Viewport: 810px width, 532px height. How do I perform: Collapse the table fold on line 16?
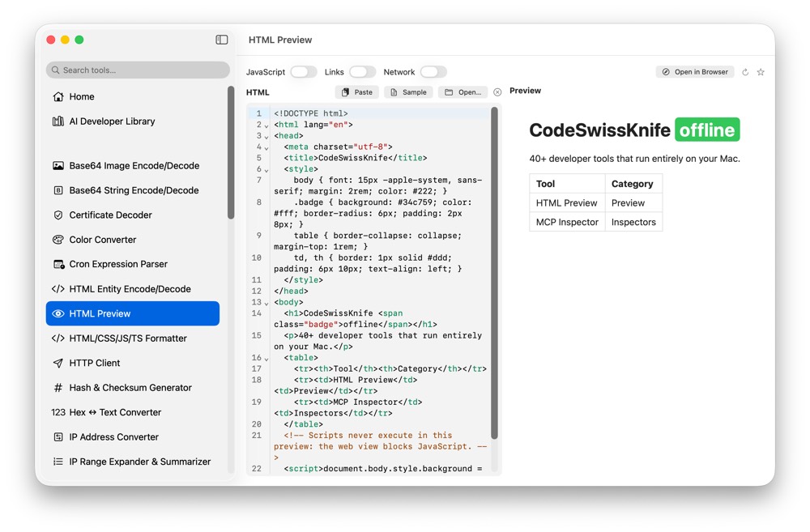click(x=266, y=359)
